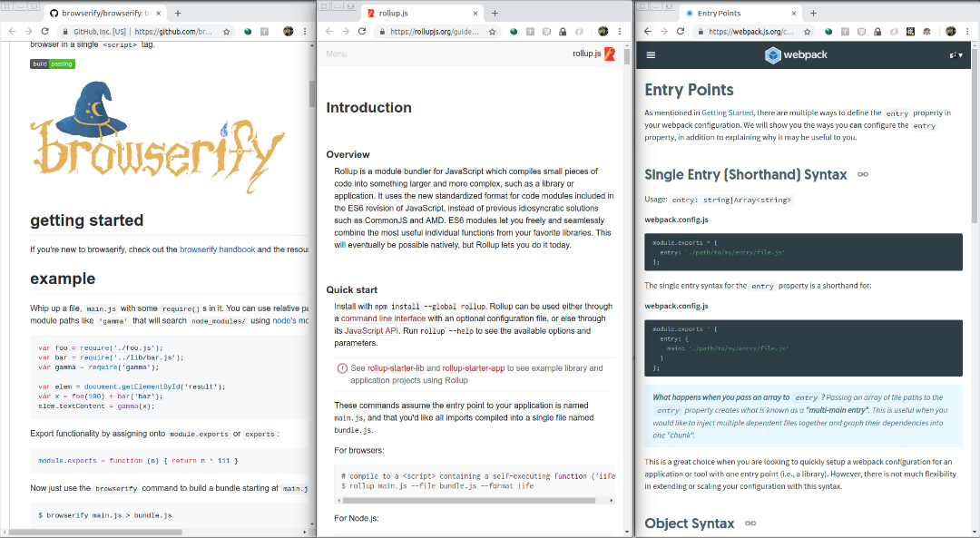This screenshot has width=980, height=538.
Task: Click the rollup.js logo in the page header
Action: coord(593,54)
